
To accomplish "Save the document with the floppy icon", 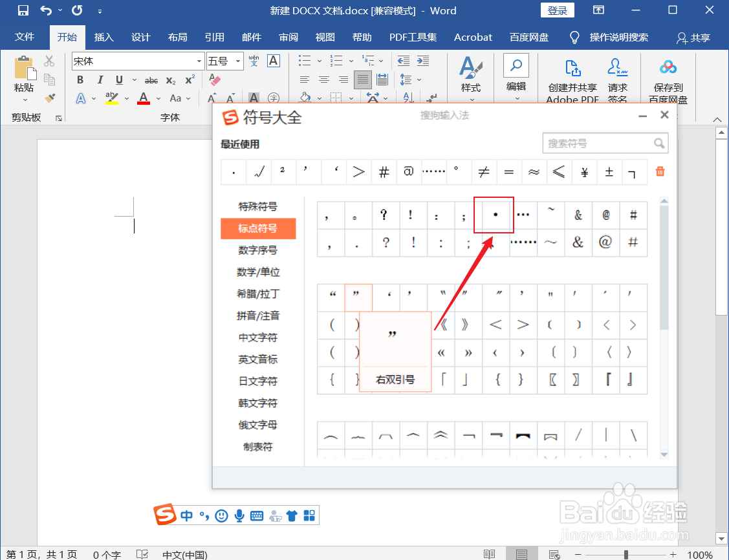I will [x=23, y=10].
